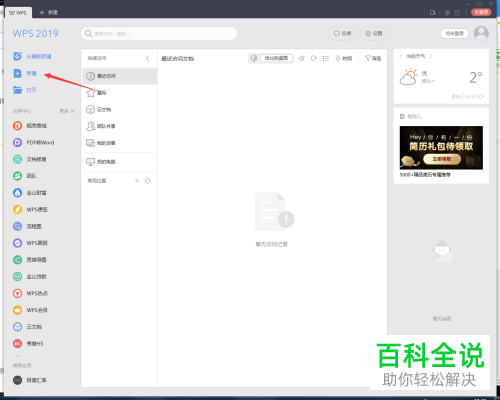Open the 筛选 filter
This screenshot has width=500, height=400.
[373, 58]
